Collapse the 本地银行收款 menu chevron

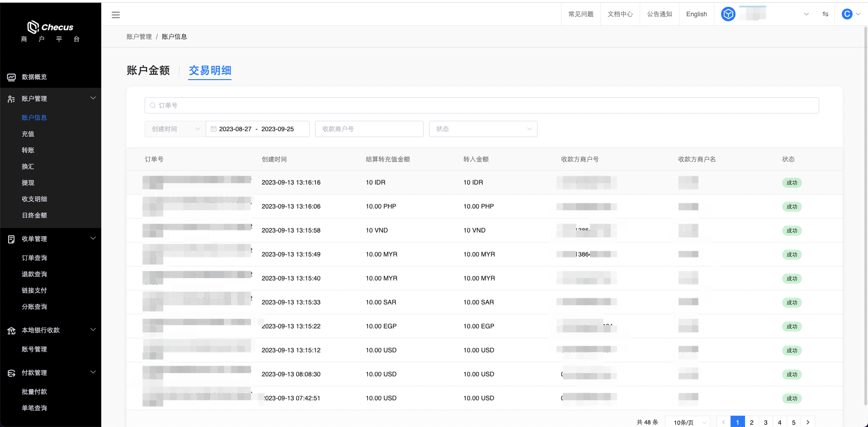[x=93, y=330]
